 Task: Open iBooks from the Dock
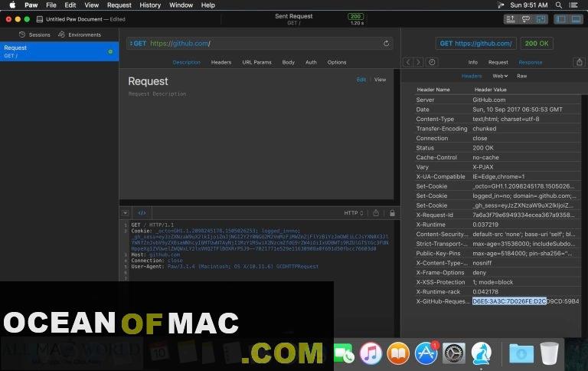click(398, 353)
